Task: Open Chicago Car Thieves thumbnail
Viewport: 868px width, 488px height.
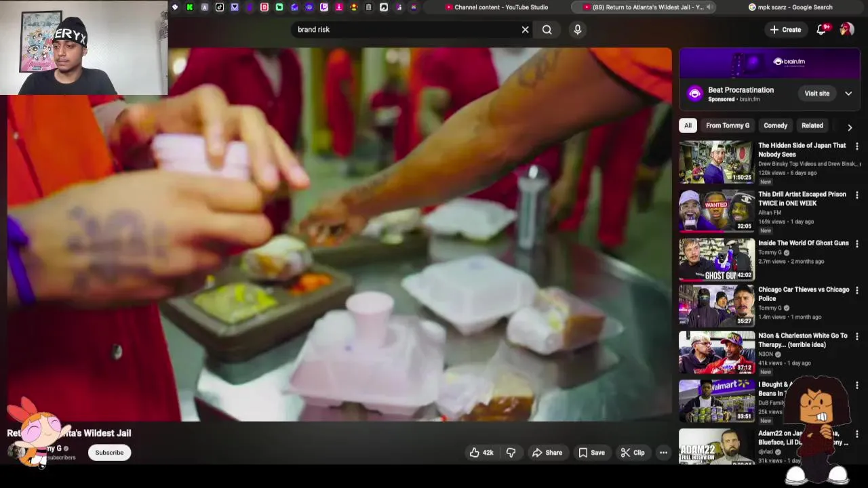Action: (x=716, y=306)
